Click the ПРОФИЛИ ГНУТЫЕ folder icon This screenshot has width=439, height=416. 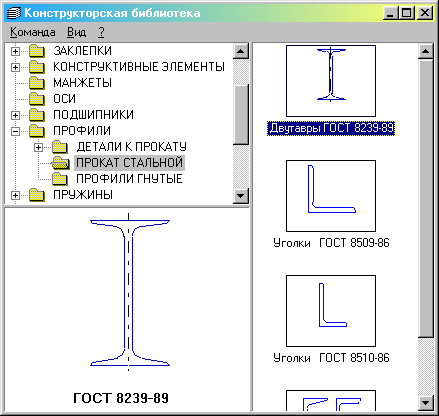[60, 179]
